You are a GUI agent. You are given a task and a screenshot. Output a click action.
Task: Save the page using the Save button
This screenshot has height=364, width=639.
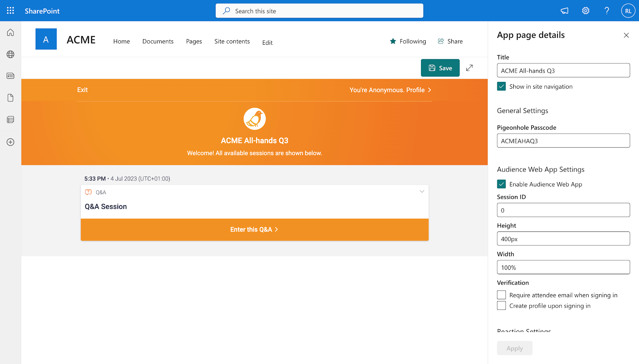(440, 68)
